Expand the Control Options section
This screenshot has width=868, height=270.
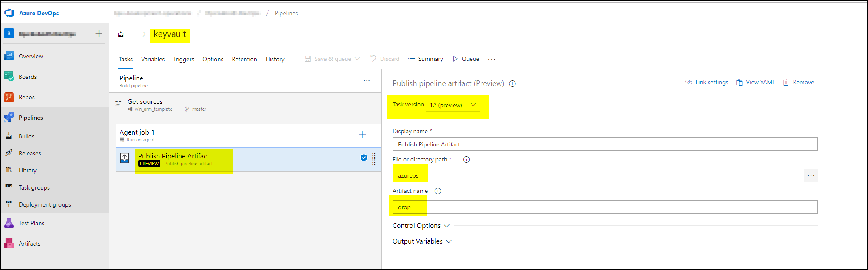click(x=421, y=226)
